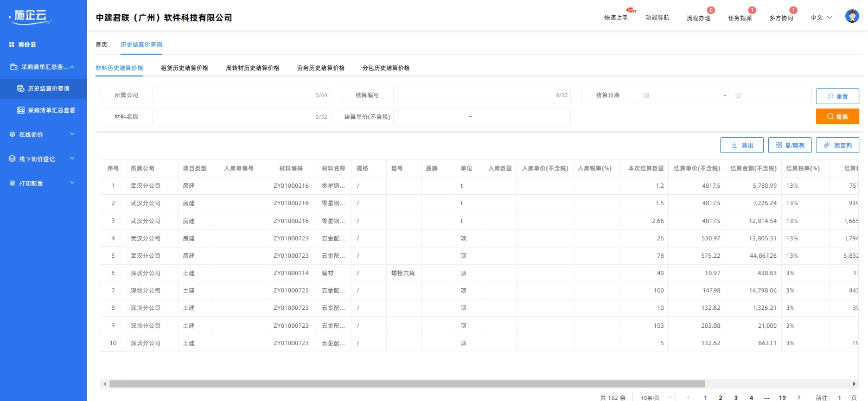Screen dimensions: 868x401
Task: Toggle 固定列 column pinning
Action: point(837,145)
